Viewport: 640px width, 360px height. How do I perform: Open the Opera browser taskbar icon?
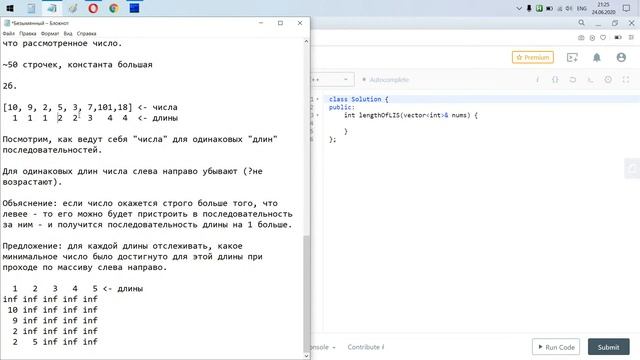tap(93, 8)
